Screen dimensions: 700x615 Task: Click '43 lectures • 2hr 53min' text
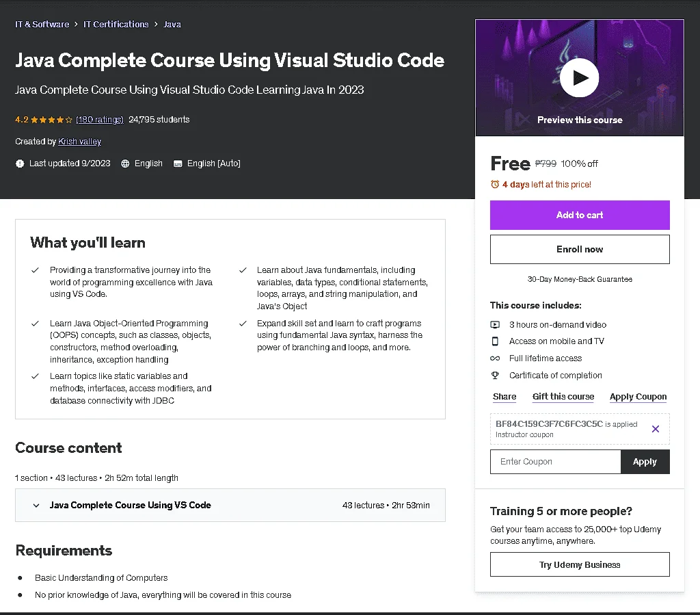point(386,505)
